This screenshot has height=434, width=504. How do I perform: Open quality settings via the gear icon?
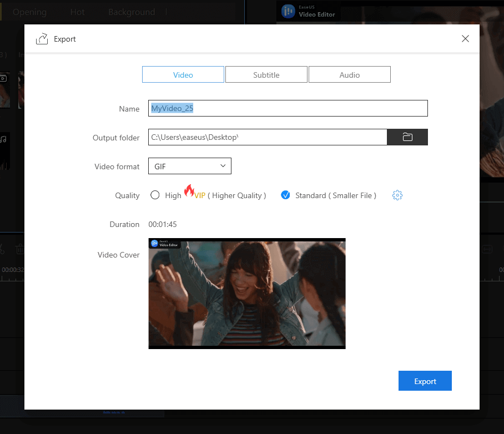tap(397, 195)
